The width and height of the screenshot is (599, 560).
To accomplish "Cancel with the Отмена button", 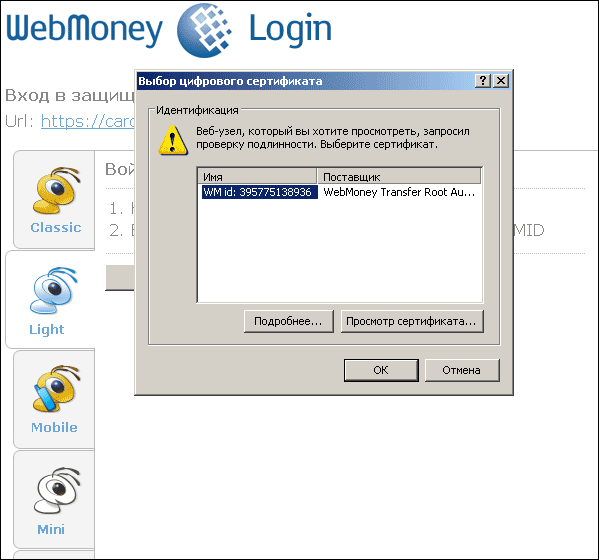I will click(461, 370).
